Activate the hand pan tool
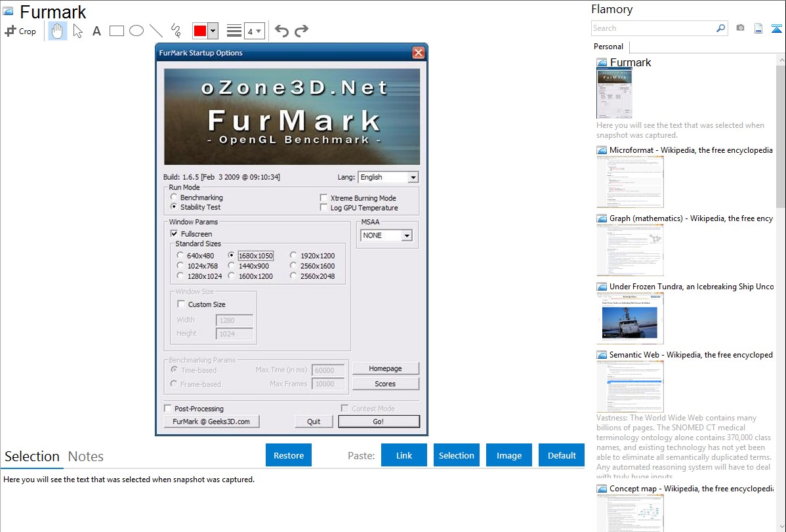This screenshot has width=786, height=532. tap(58, 31)
